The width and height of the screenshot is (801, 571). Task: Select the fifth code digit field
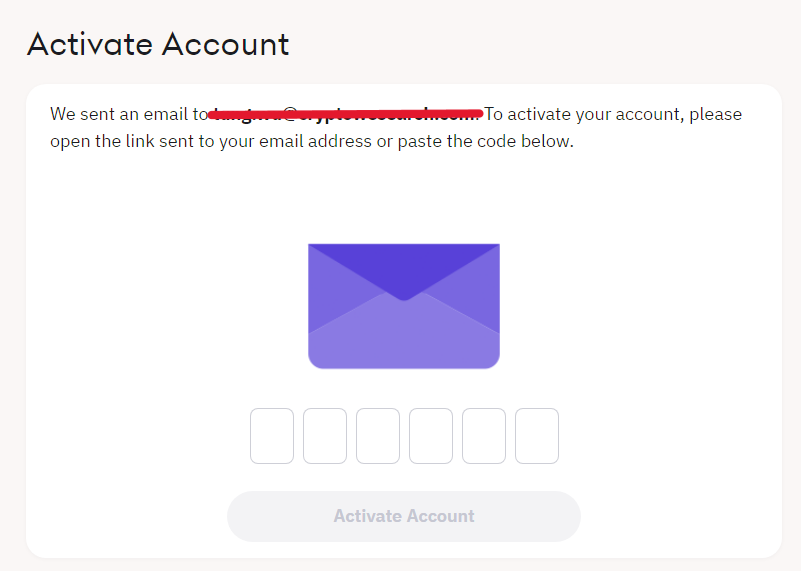(x=484, y=436)
